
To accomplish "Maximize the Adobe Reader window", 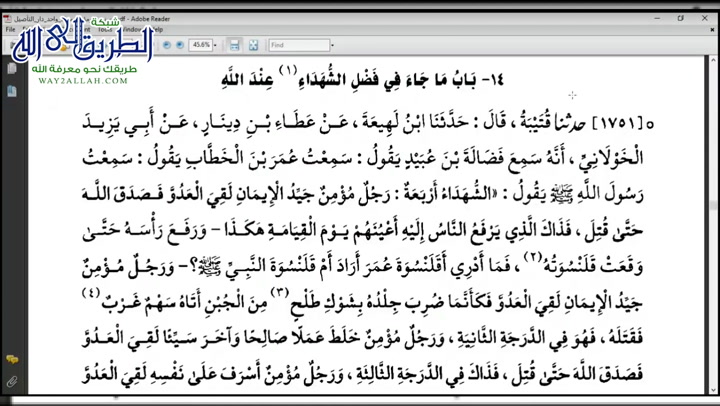I will [x=681, y=18].
